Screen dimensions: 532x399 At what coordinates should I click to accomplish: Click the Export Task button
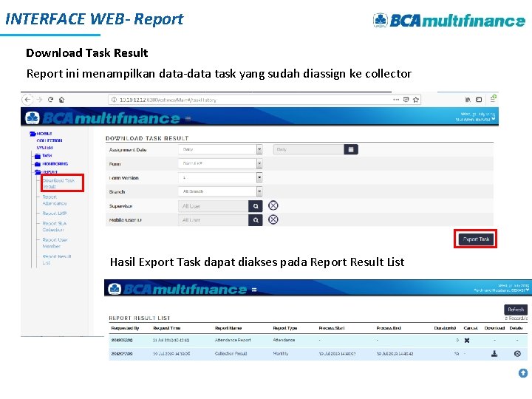(476, 239)
